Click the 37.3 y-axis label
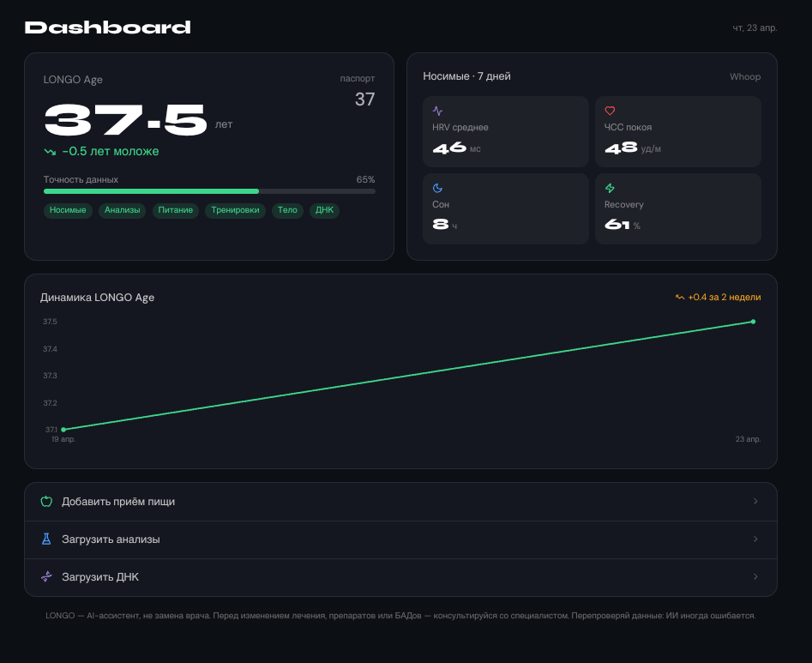Screen dimensions: 812x663 coord(51,376)
